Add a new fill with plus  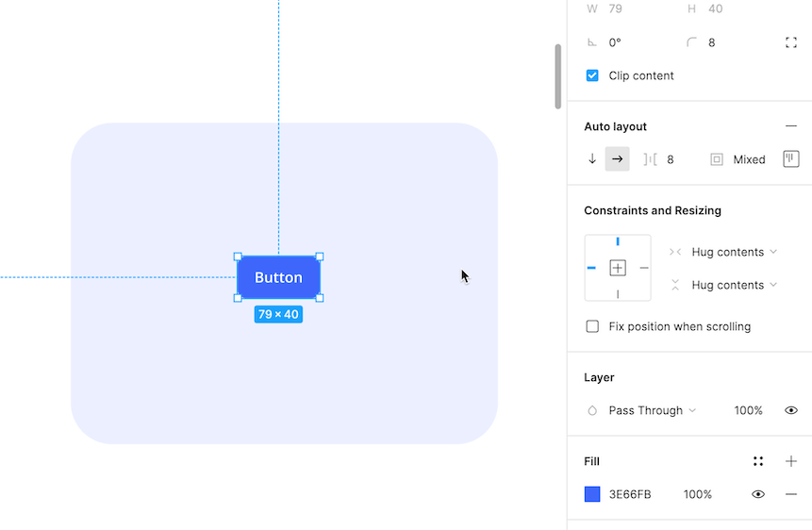791,461
